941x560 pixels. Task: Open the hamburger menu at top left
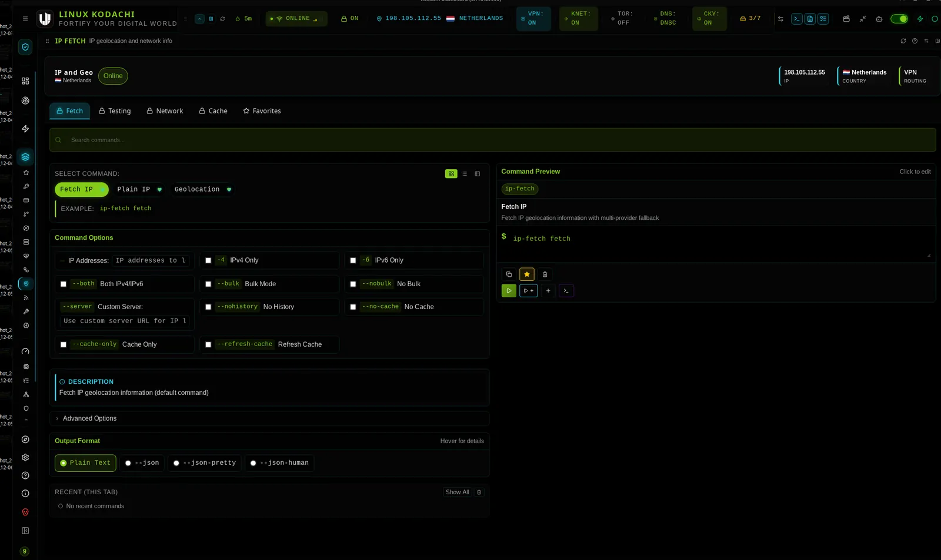coord(25,19)
